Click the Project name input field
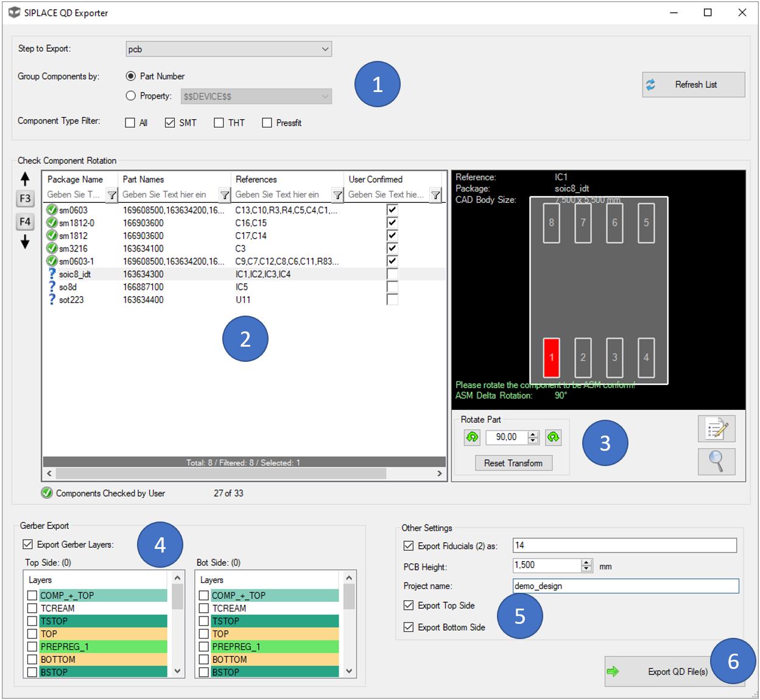 625,586
